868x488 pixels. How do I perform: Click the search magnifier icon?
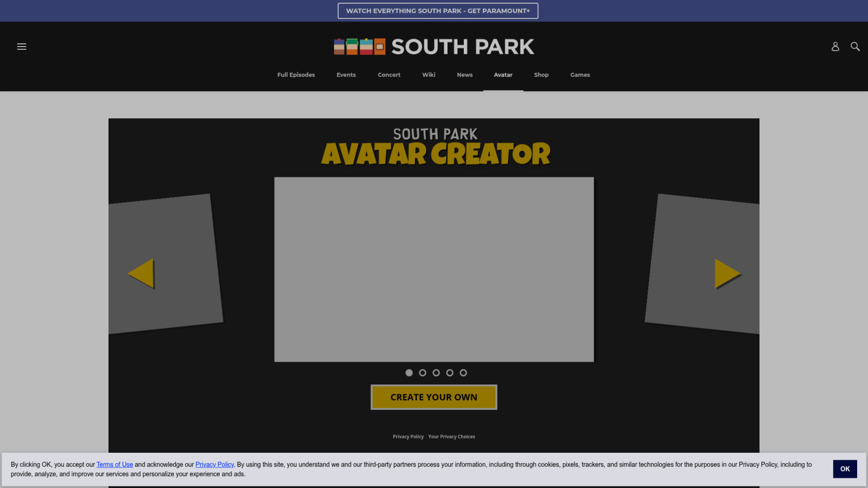[855, 47]
